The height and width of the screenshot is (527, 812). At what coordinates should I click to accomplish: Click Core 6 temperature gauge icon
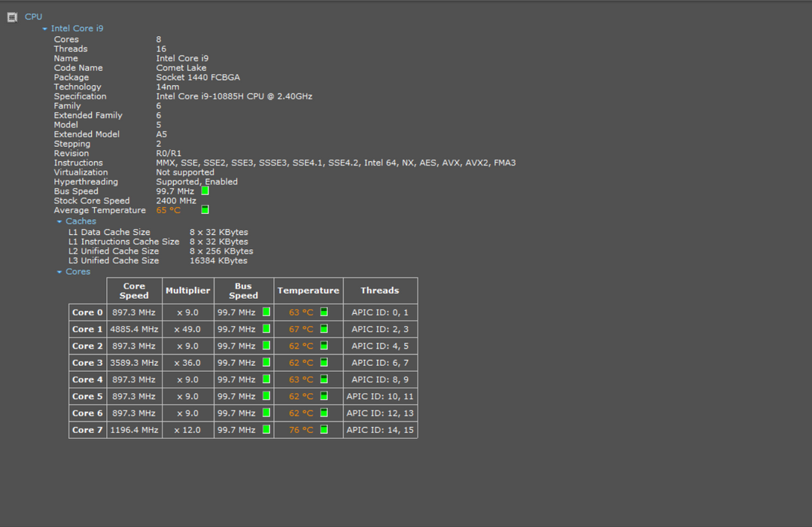324,413
